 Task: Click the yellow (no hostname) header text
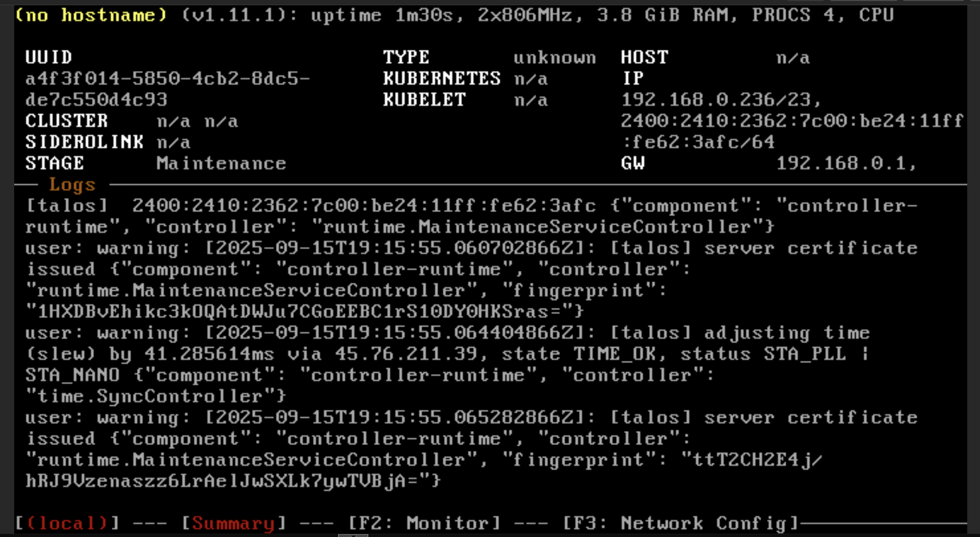[91, 15]
